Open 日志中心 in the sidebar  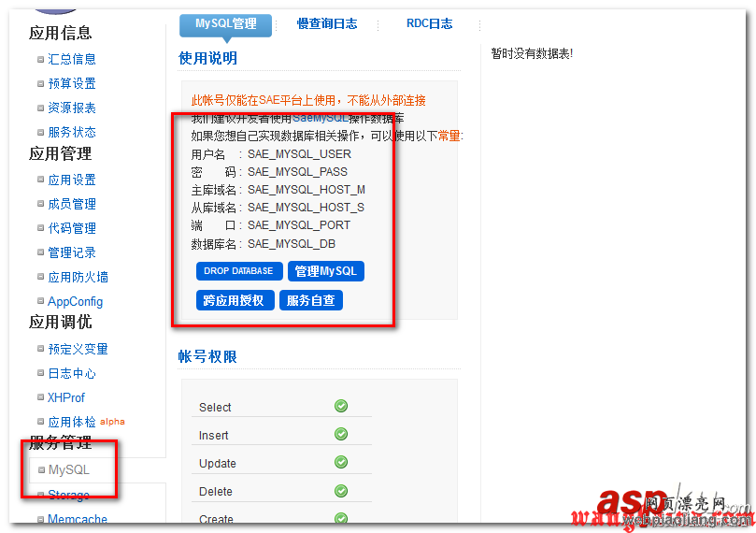[x=72, y=373]
